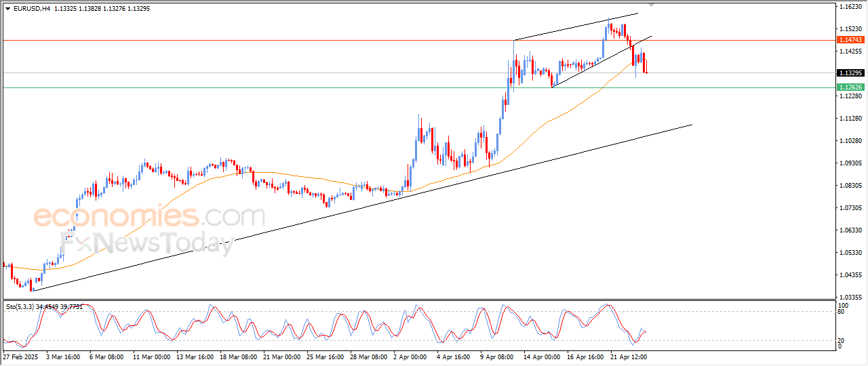
Task: Click the 1.10280 price axis label
Action: pos(850,141)
